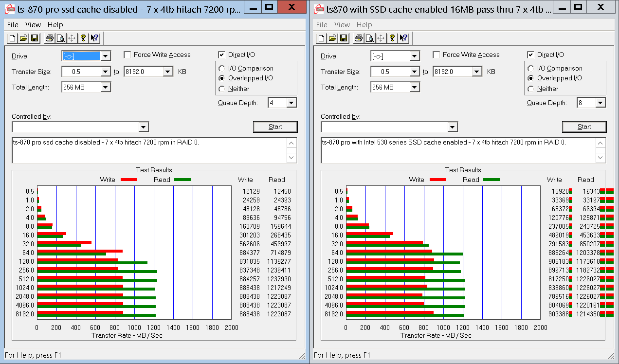Click the Print icon in the SSD-cache-disabled window
Viewport: 619px width, 364px height.
50,38
